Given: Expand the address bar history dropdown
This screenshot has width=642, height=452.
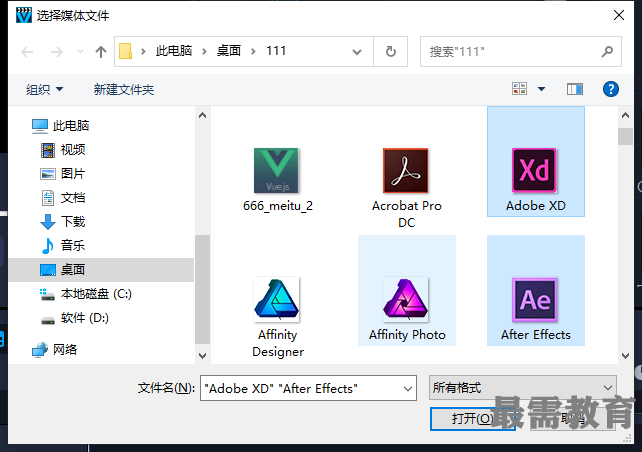Looking at the screenshot, I should (357, 52).
